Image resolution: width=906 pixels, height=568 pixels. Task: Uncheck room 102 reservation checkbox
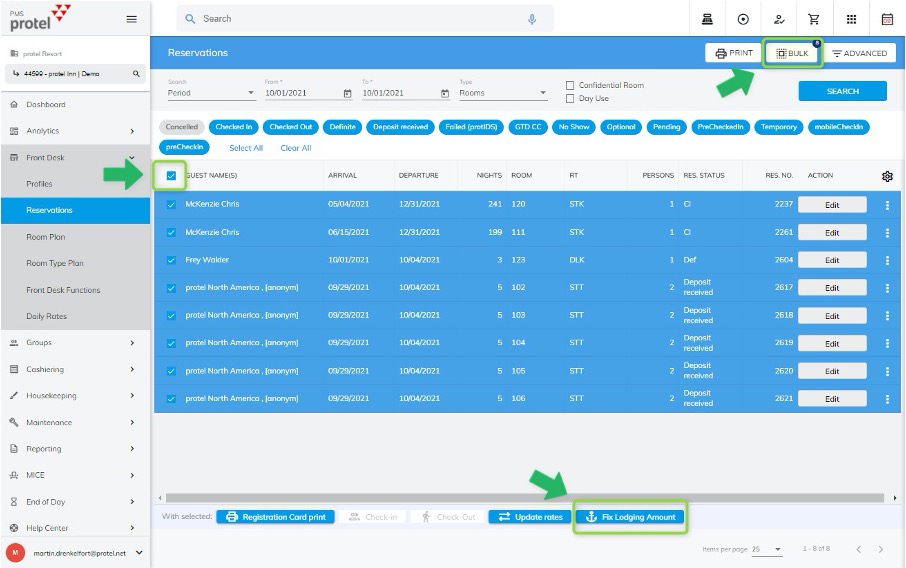click(x=171, y=288)
